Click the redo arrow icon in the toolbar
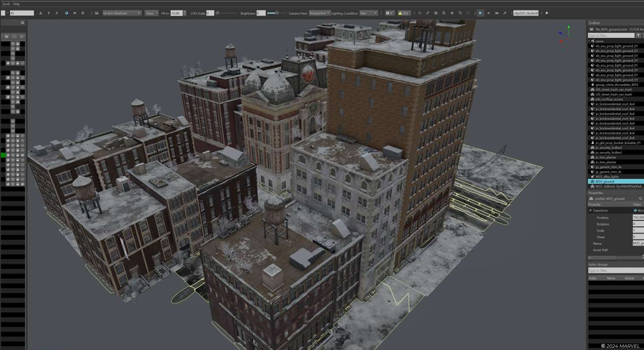Image resolution: width=644 pixels, height=350 pixels. [x=468, y=13]
